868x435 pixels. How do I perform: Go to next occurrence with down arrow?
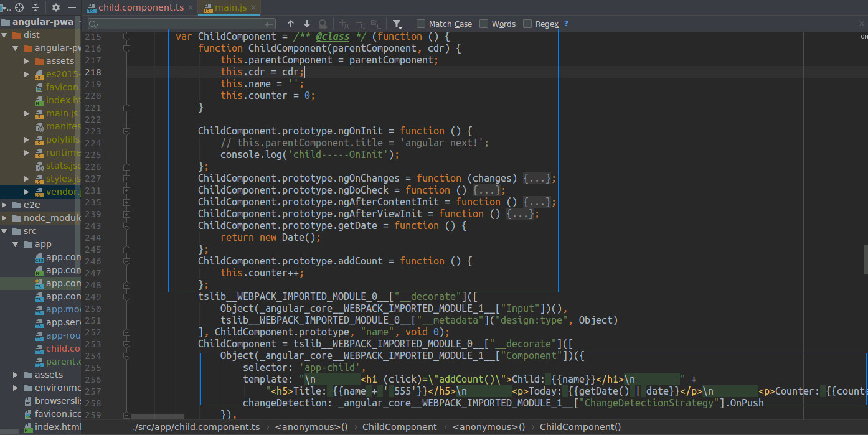click(306, 24)
